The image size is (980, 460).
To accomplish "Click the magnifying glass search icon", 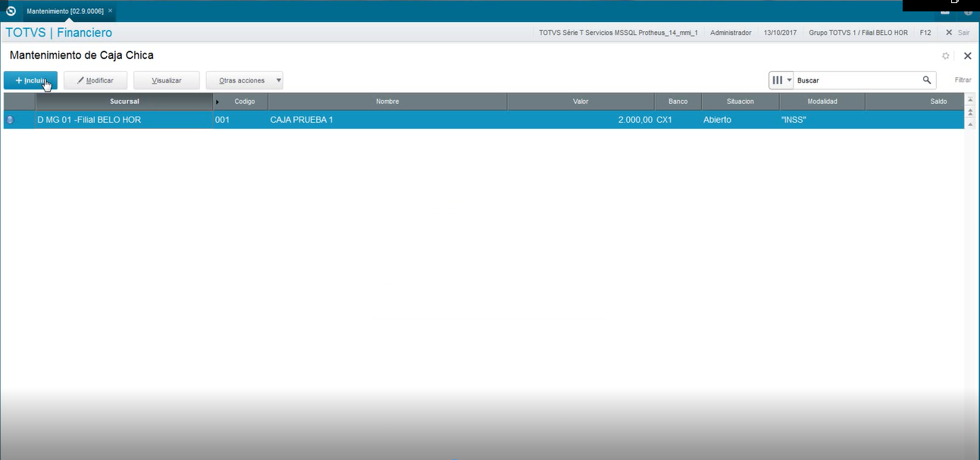I will (927, 80).
